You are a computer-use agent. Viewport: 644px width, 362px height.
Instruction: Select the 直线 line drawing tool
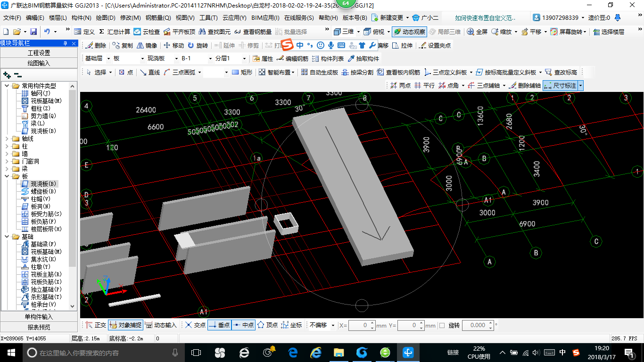[x=149, y=72]
